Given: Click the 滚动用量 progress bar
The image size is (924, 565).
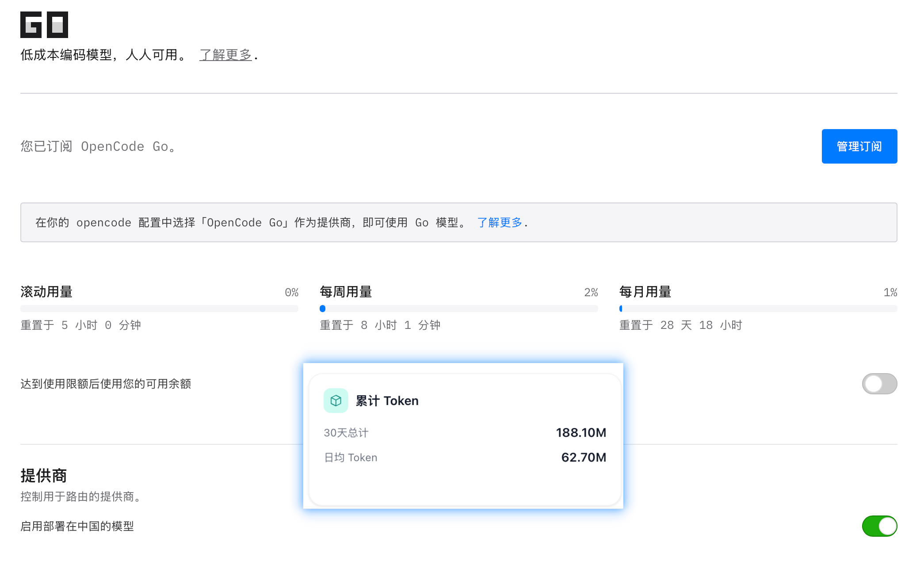Looking at the screenshot, I should tap(159, 309).
